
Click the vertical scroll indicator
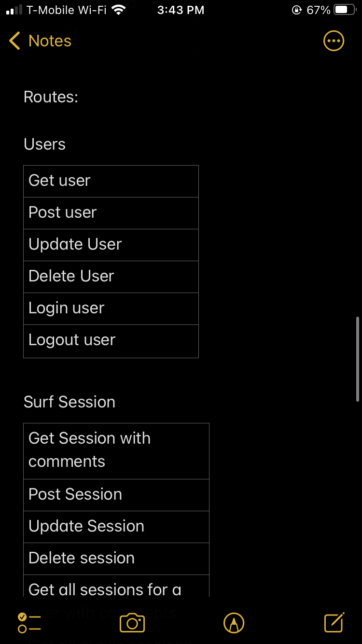click(x=358, y=359)
